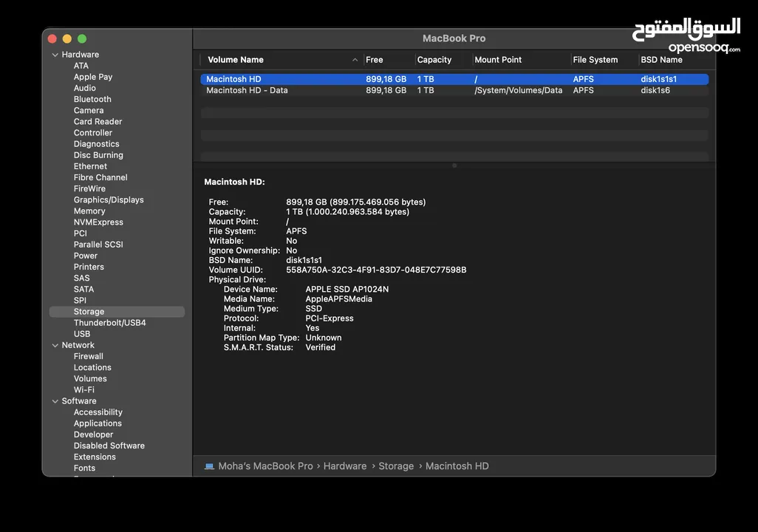Select Applications under Software
758x532 pixels.
click(x=98, y=423)
